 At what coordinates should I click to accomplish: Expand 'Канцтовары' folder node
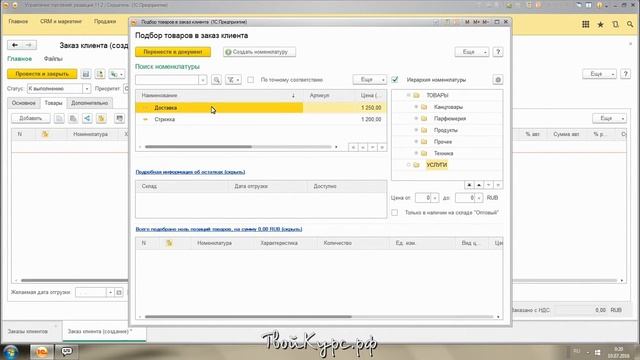[x=416, y=107]
